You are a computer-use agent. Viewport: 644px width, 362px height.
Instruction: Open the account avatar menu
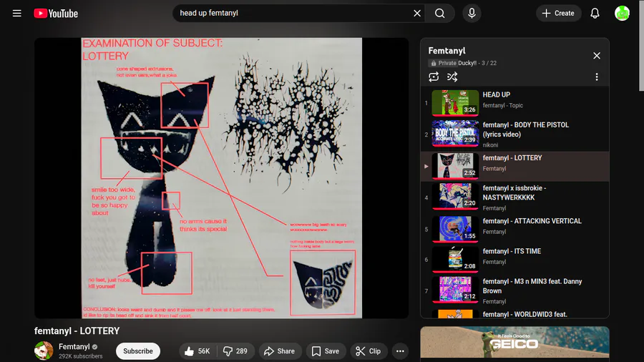pos(622,13)
